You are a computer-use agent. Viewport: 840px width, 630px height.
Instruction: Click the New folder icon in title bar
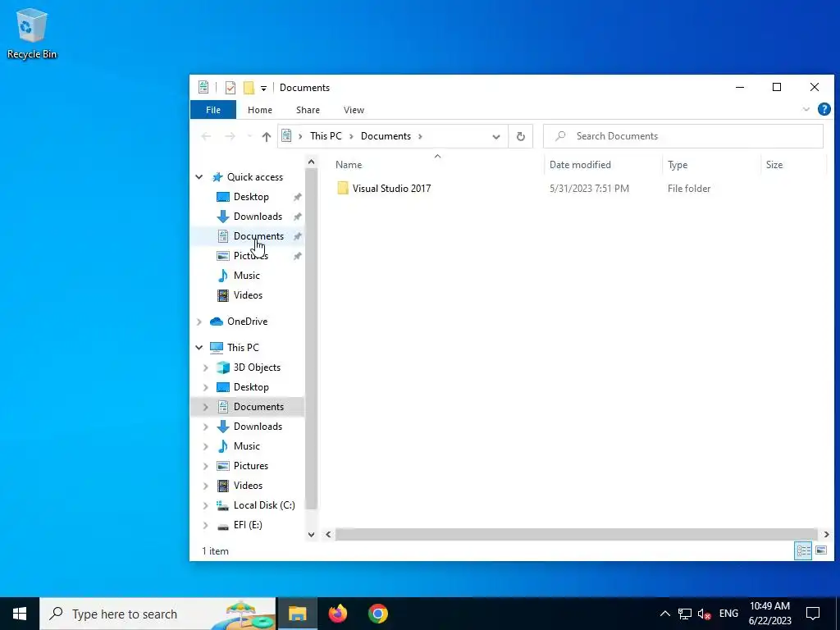coord(249,87)
